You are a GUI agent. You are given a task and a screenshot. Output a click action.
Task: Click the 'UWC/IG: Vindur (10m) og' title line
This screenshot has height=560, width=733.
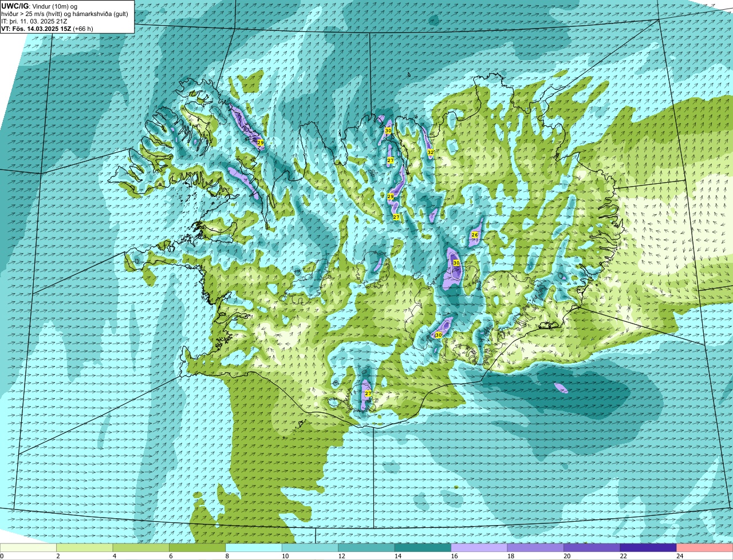(x=40, y=6)
